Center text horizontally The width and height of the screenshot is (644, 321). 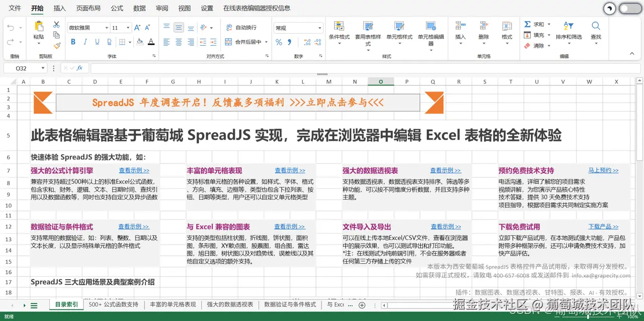click(x=179, y=42)
